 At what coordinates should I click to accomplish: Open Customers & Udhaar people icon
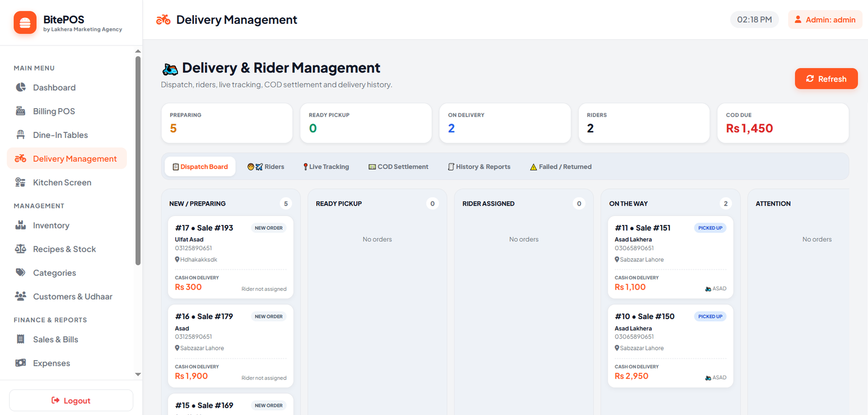pos(21,296)
